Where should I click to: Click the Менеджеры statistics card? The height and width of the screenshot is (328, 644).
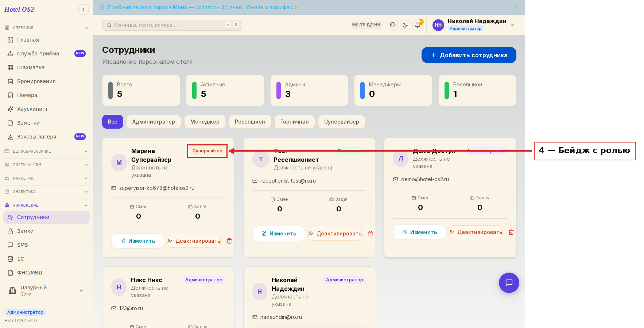(x=393, y=90)
